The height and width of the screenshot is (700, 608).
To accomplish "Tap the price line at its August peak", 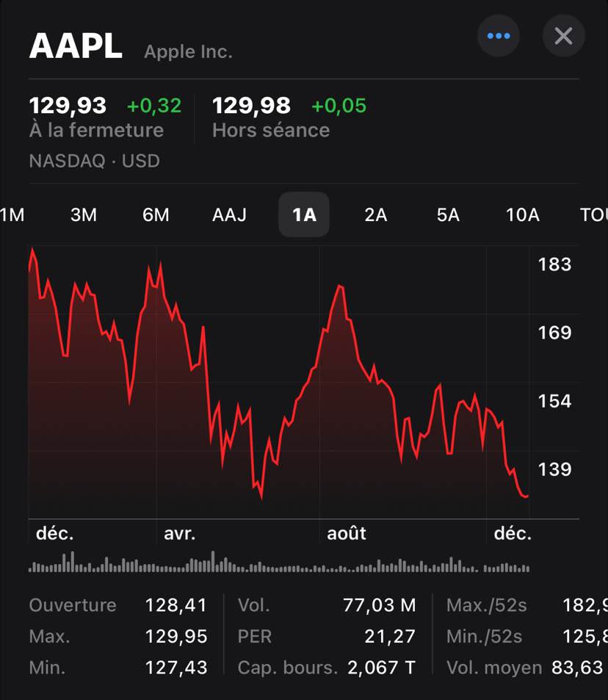I will tap(339, 285).
